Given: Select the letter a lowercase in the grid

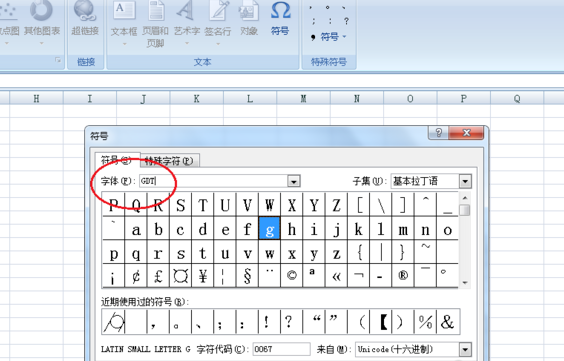Looking at the screenshot, I should [136, 229].
